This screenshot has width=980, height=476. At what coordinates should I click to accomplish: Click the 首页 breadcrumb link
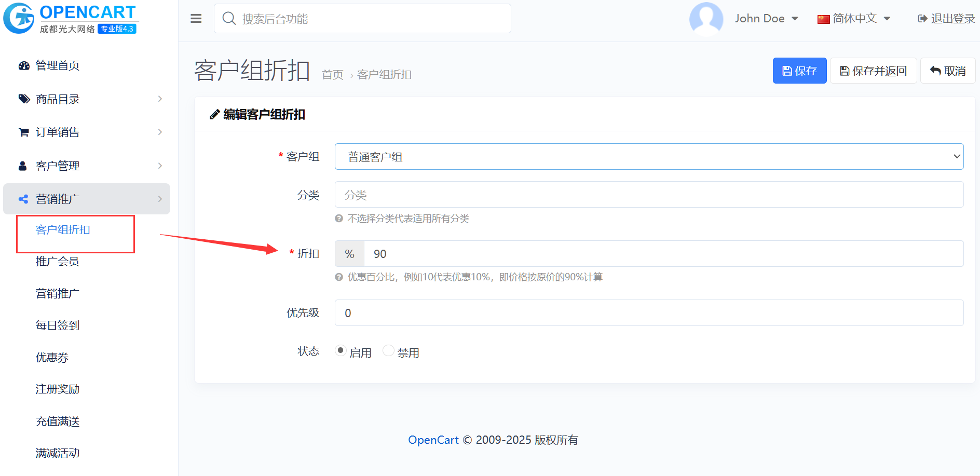point(333,75)
